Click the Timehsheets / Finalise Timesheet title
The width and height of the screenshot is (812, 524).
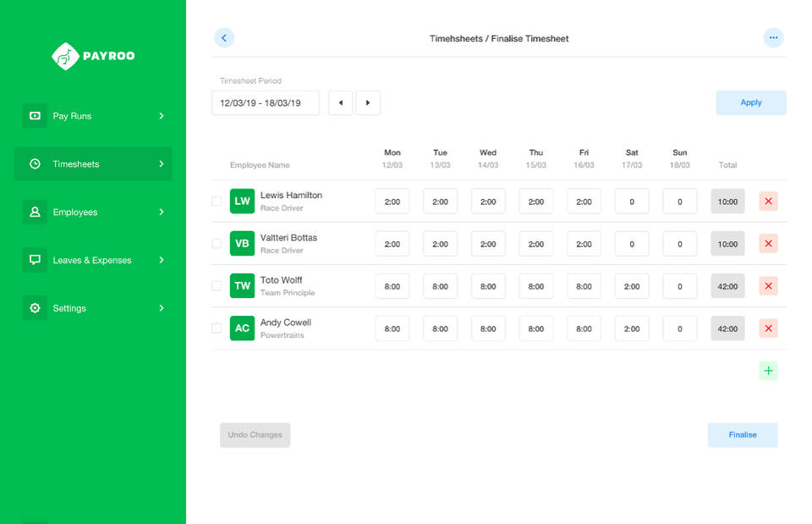tap(499, 38)
